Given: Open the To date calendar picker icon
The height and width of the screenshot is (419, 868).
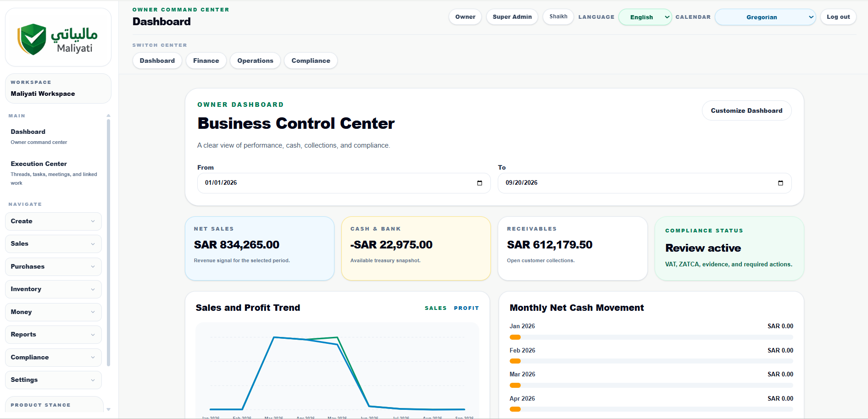Looking at the screenshot, I should (x=780, y=183).
